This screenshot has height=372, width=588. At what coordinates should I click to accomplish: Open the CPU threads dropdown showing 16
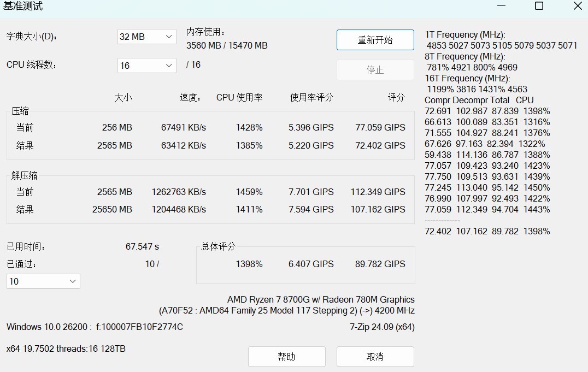pyautogui.click(x=146, y=64)
